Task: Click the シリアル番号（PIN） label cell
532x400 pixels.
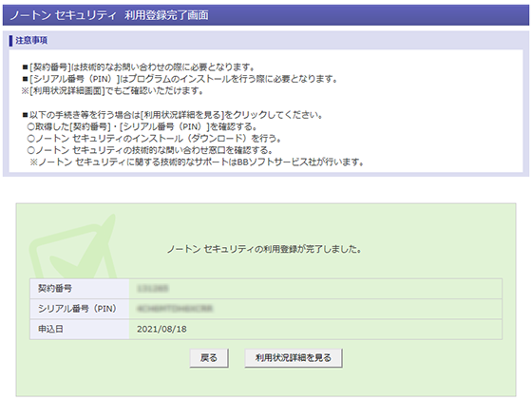Action: 80,309
